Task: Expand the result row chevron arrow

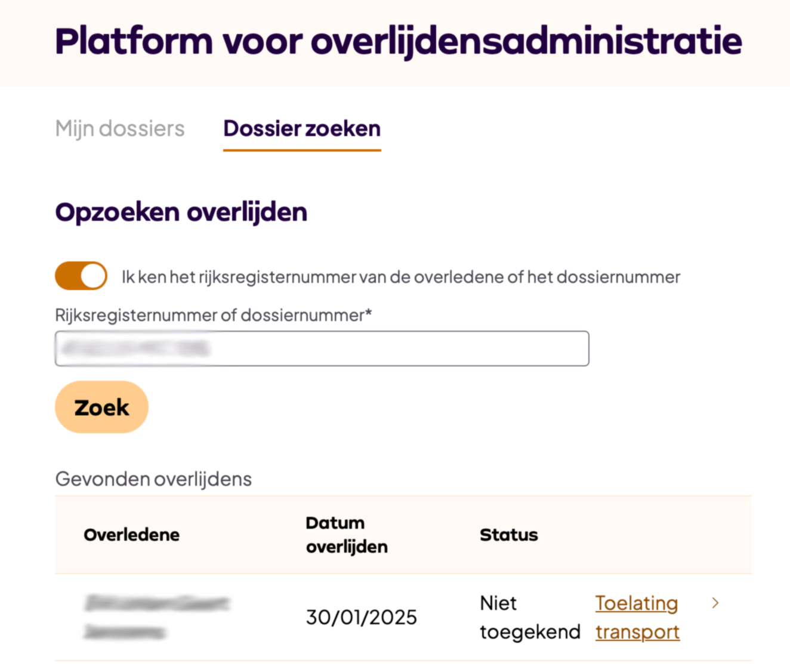Action: click(715, 603)
